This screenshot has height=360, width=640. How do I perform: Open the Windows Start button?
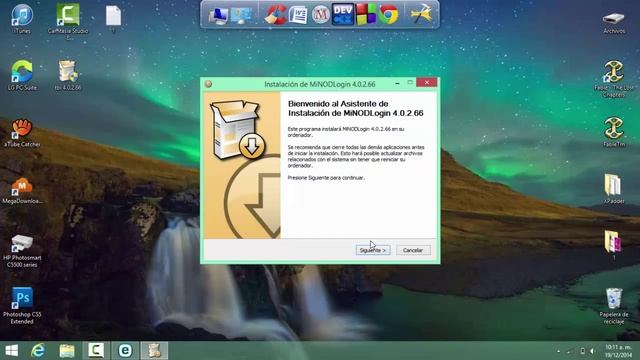(x=11, y=351)
